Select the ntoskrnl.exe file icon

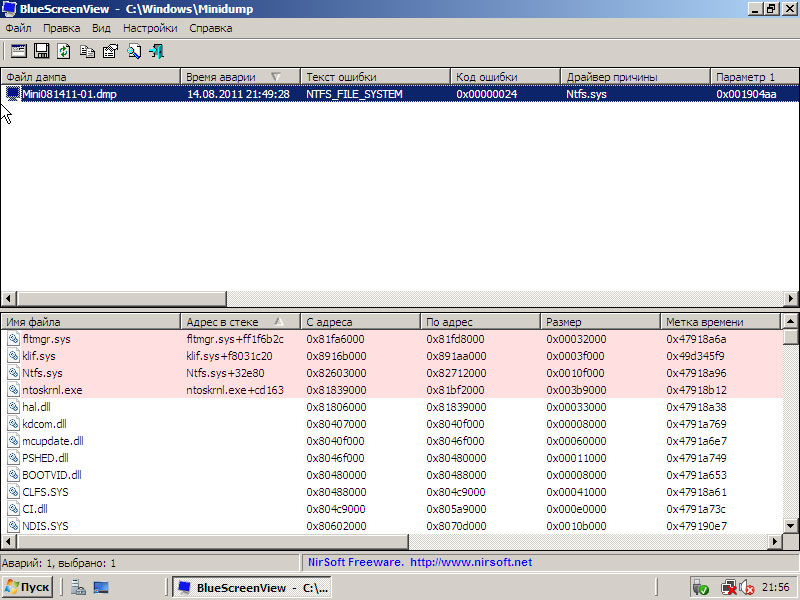(x=12, y=390)
